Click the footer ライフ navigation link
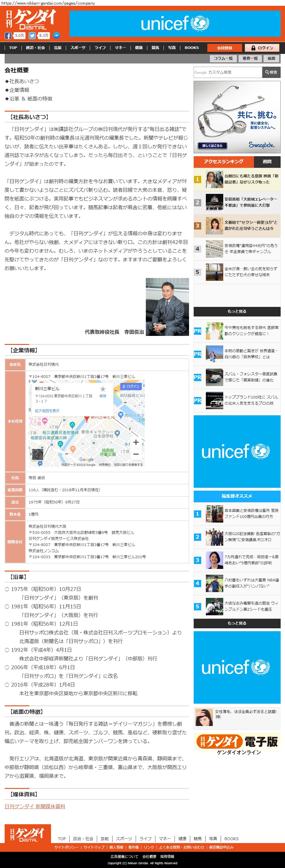285x868 pixels. click(x=145, y=838)
